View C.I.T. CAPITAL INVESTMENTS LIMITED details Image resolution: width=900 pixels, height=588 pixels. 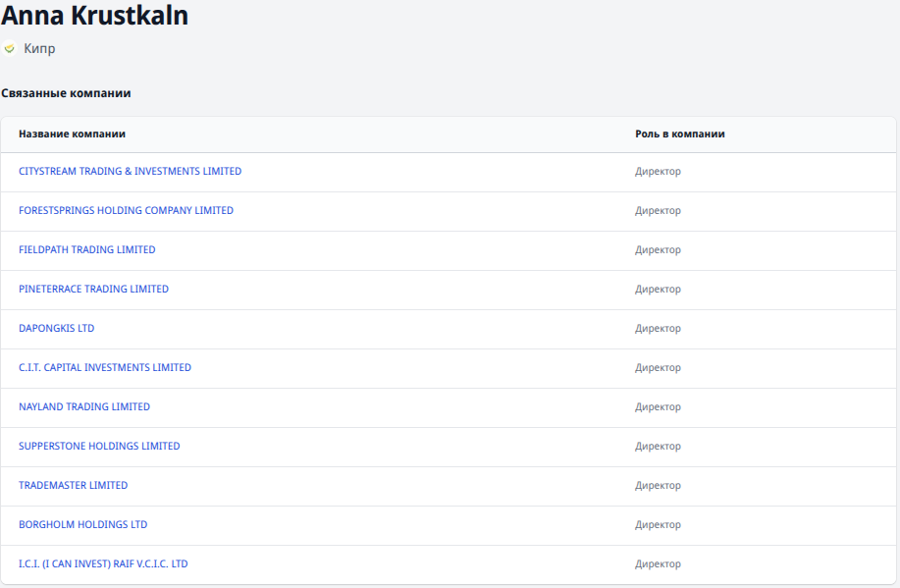pos(105,367)
